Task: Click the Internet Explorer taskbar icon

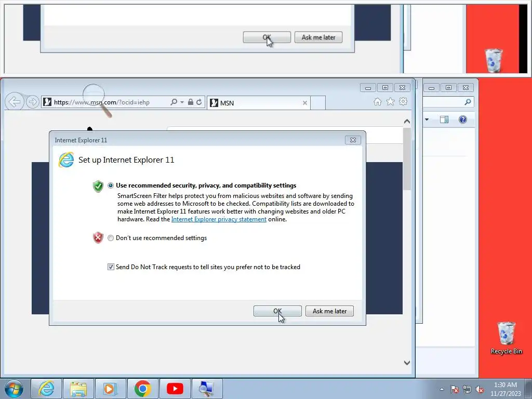Action: 46,389
